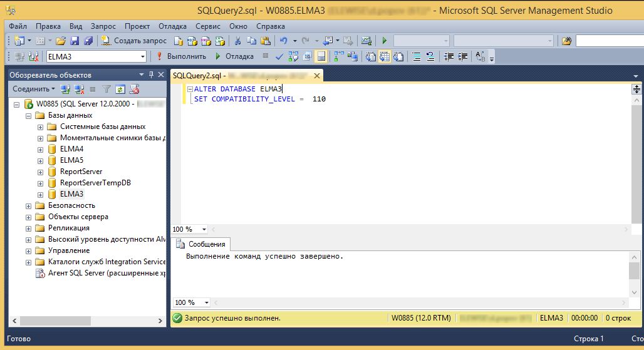644x350 pixels.
Task: Open the Запрос menu
Action: (x=103, y=26)
